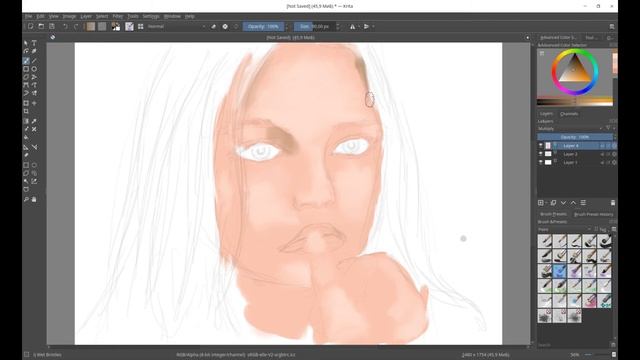This screenshot has width=640, height=360.
Task: Create a new document from toolbar
Action: point(31,27)
